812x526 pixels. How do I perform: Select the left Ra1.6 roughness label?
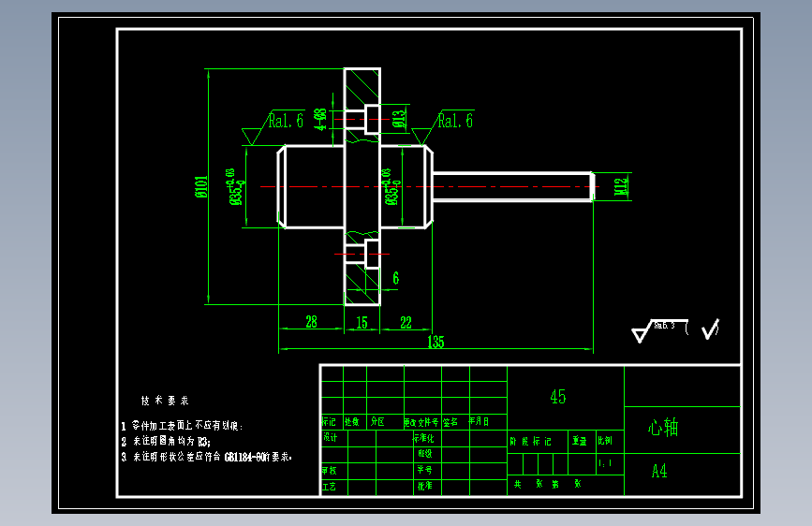coord(286,121)
